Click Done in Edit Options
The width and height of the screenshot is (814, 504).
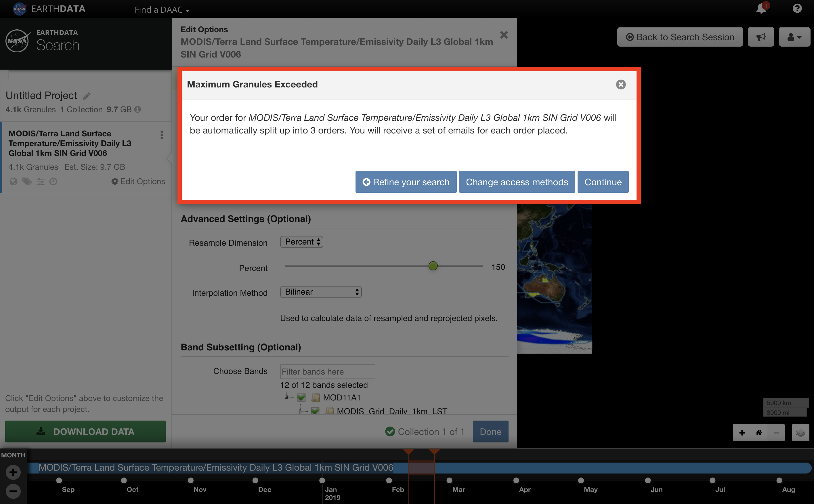[x=490, y=431]
